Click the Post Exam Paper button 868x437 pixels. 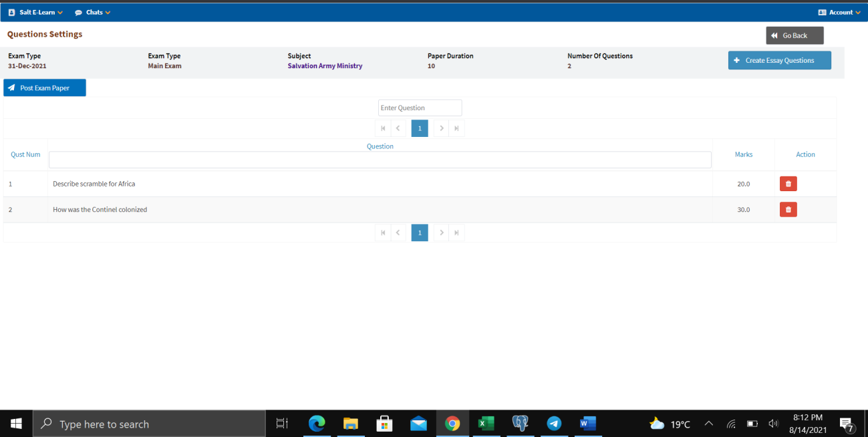(x=45, y=88)
